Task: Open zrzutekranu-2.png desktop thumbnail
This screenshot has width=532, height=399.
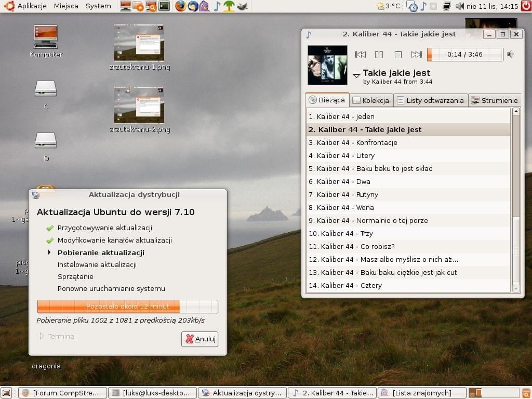Action: 139,110
